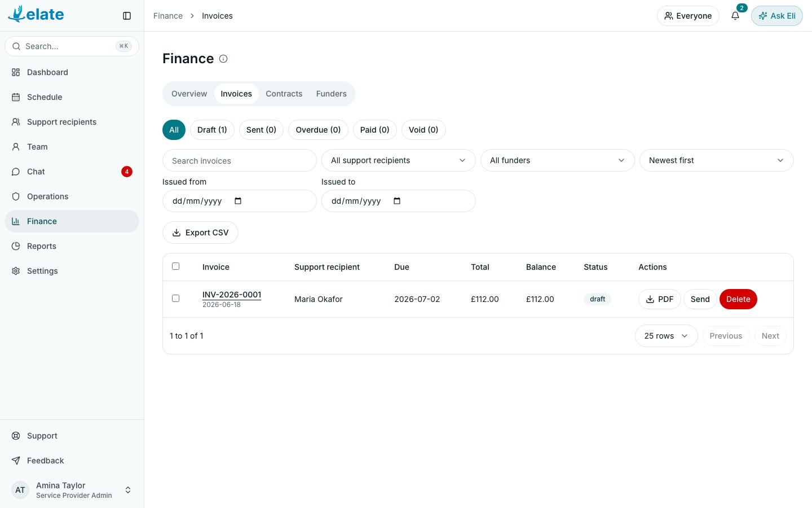Open Issued from calendar picker icon
This screenshot has width=812, height=508.
(x=238, y=201)
